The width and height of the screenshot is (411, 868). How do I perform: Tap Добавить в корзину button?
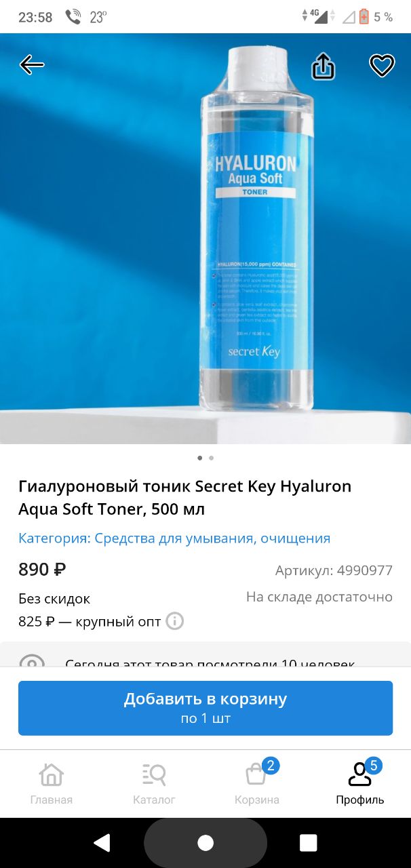click(x=206, y=708)
